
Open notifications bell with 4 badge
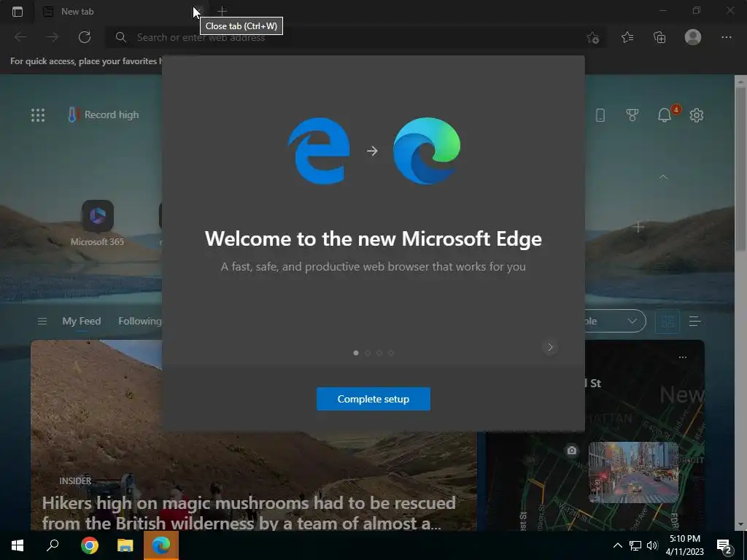pyautogui.click(x=665, y=114)
